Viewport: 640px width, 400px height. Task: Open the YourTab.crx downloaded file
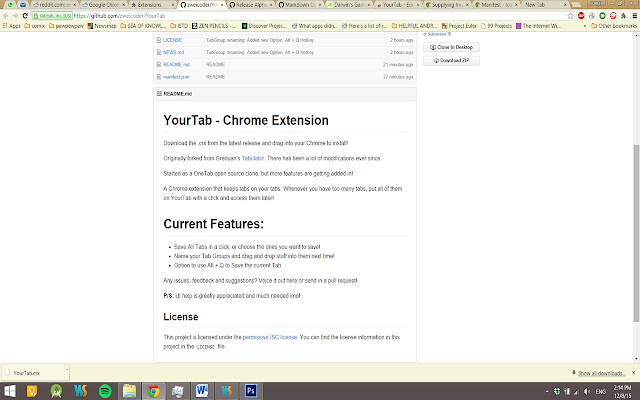pyautogui.click(x=33, y=373)
